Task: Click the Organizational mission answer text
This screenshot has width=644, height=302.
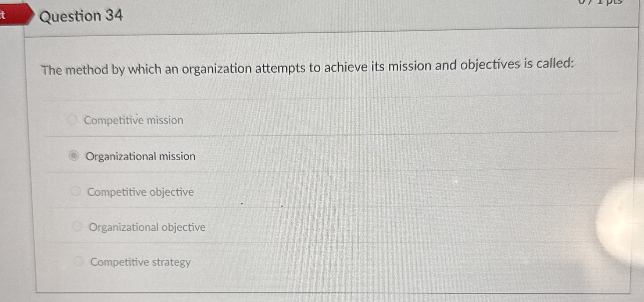Action: (141, 156)
